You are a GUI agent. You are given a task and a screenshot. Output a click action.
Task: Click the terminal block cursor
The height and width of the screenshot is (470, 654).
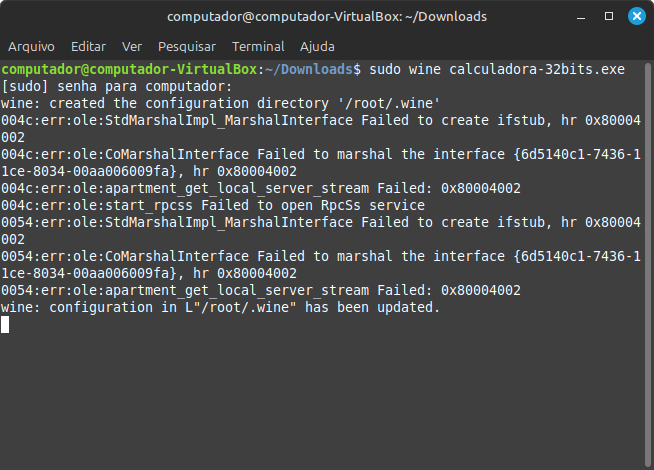tap(5, 324)
